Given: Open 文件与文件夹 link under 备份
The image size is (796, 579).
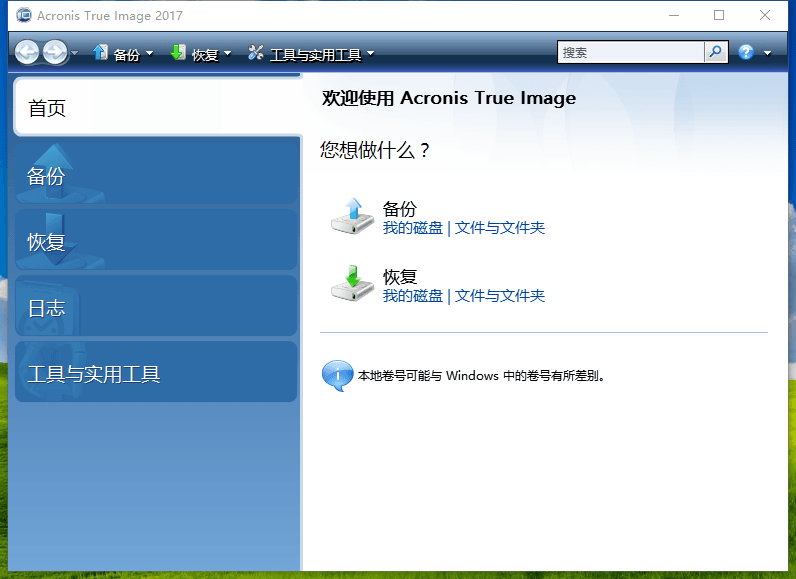Looking at the screenshot, I should [x=500, y=228].
